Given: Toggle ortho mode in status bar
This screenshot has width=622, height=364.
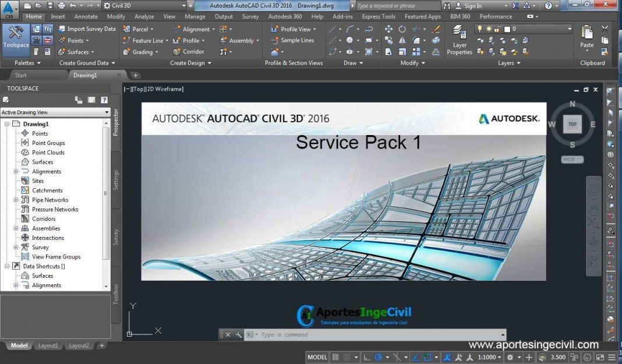Looking at the screenshot, I should (366, 357).
